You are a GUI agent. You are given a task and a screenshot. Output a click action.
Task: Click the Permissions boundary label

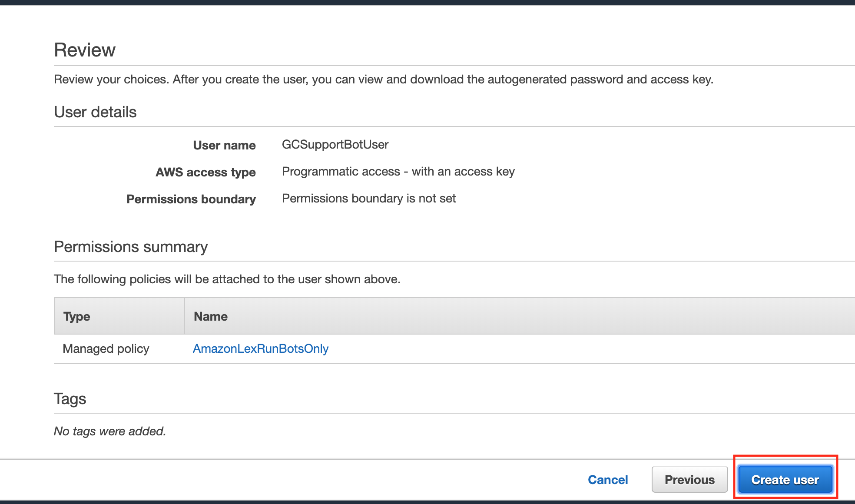191,199
